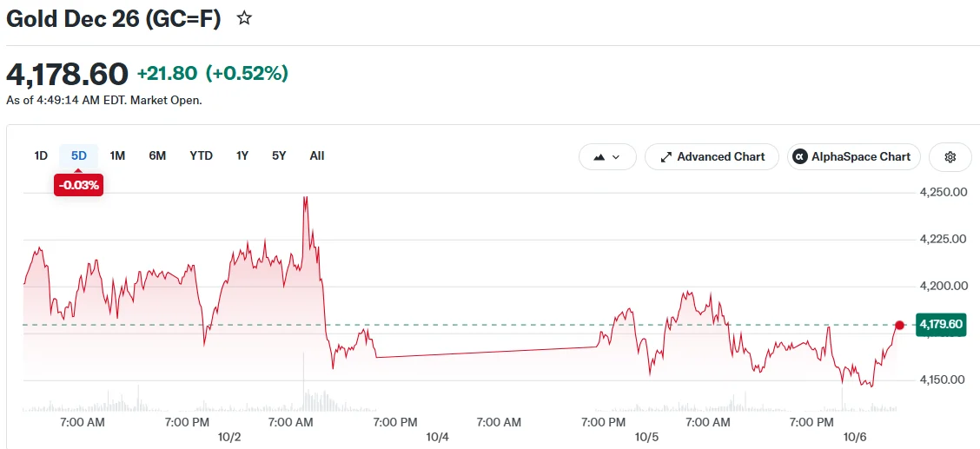Screen dimensions: 980x449
Task: Click the 10/4 date label
Action: [x=438, y=437]
